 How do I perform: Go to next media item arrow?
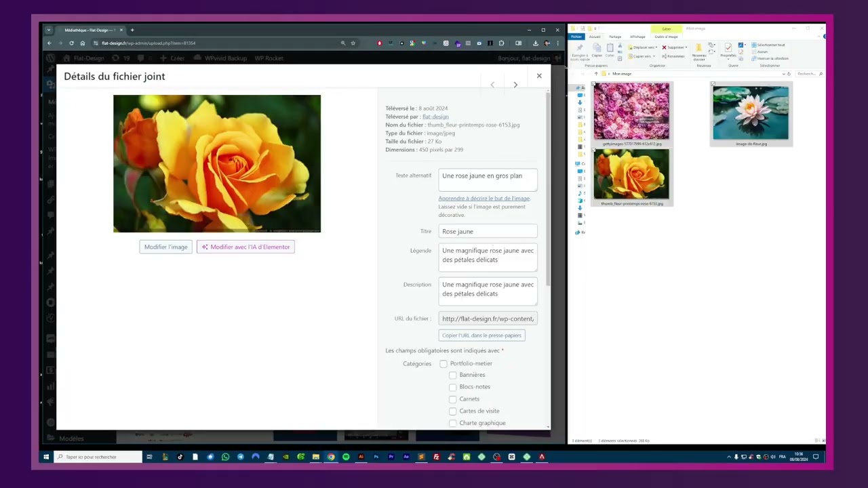[x=515, y=85]
